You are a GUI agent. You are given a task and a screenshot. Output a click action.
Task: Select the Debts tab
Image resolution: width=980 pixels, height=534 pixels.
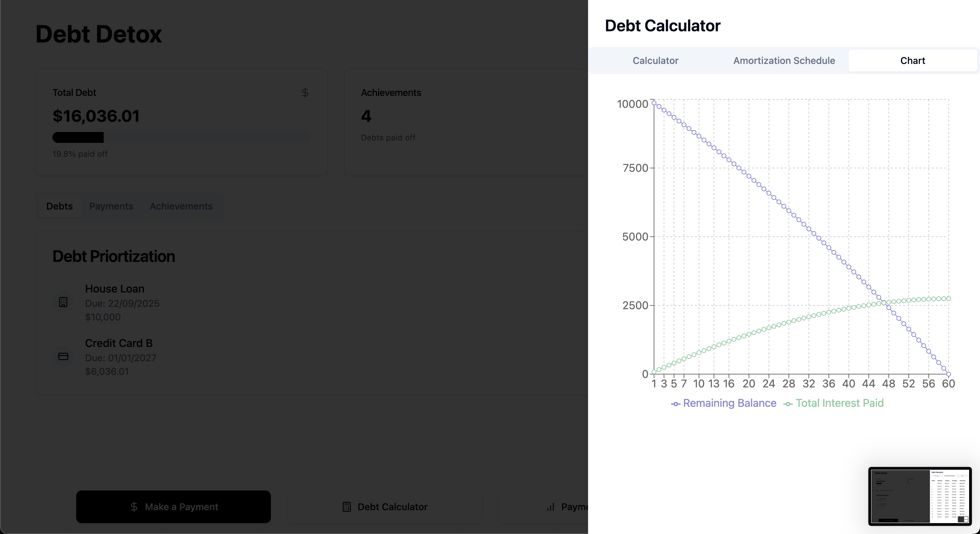click(59, 206)
